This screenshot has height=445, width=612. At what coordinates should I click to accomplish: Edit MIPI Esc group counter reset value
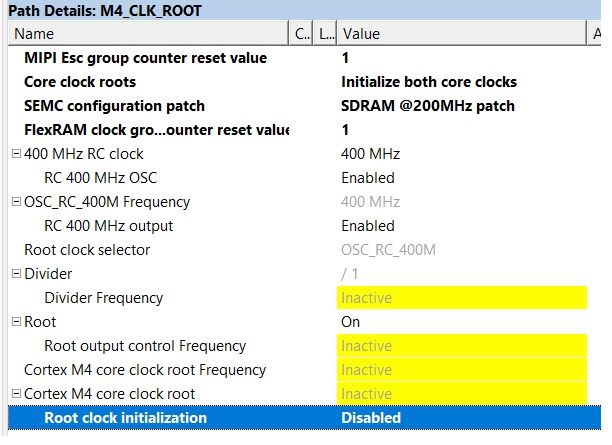coord(346,58)
